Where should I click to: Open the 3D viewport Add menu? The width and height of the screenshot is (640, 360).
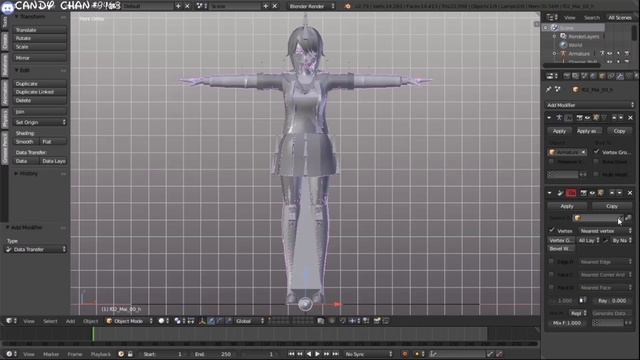[70, 321]
